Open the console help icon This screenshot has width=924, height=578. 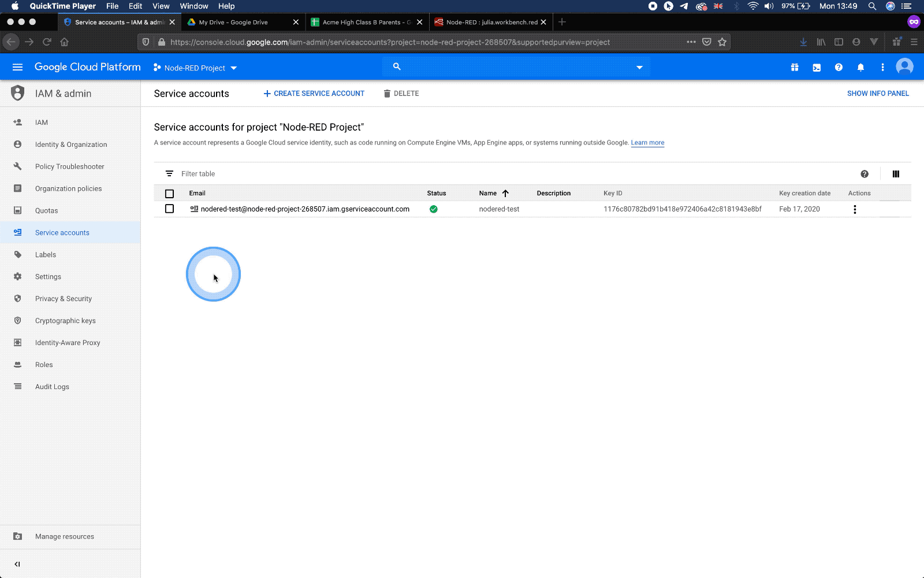pyautogui.click(x=839, y=68)
